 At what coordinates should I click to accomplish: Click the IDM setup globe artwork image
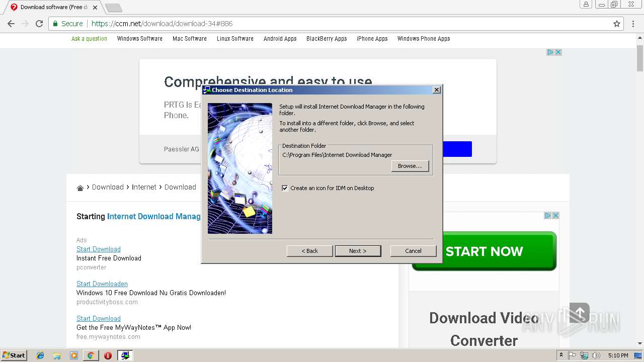pyautogui.click(x=240, y=168)
